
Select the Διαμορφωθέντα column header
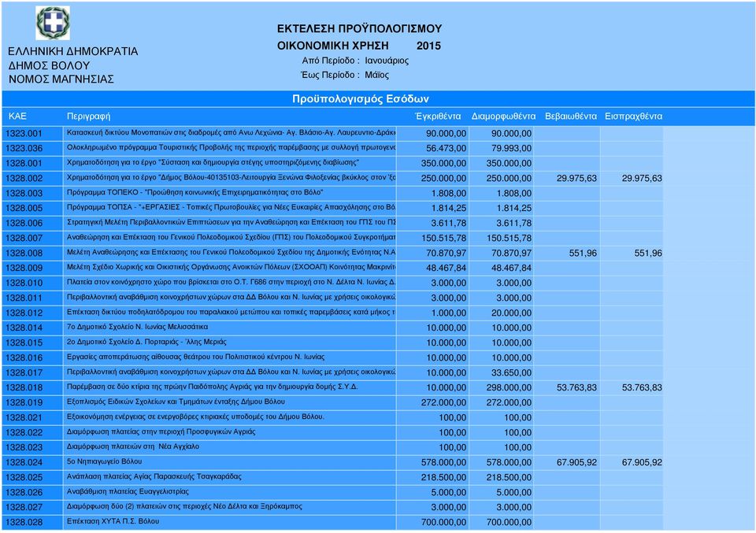[503, 117]
